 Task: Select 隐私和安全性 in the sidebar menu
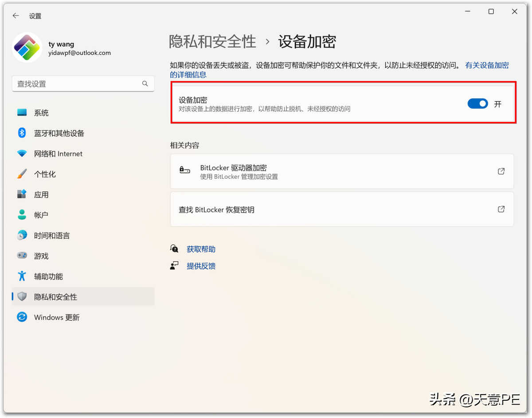55,297
